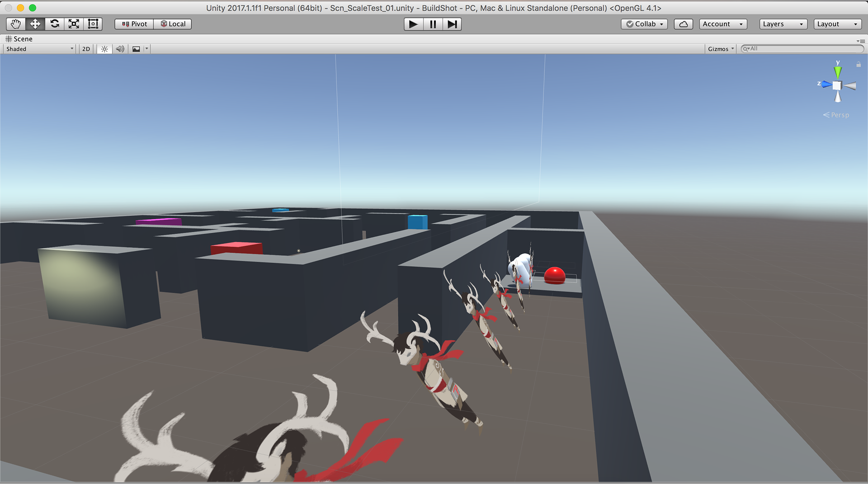The width and height of the screenshot is (868, 484).
Task: Select the Hand tool
Action: [x=16, y=24]
